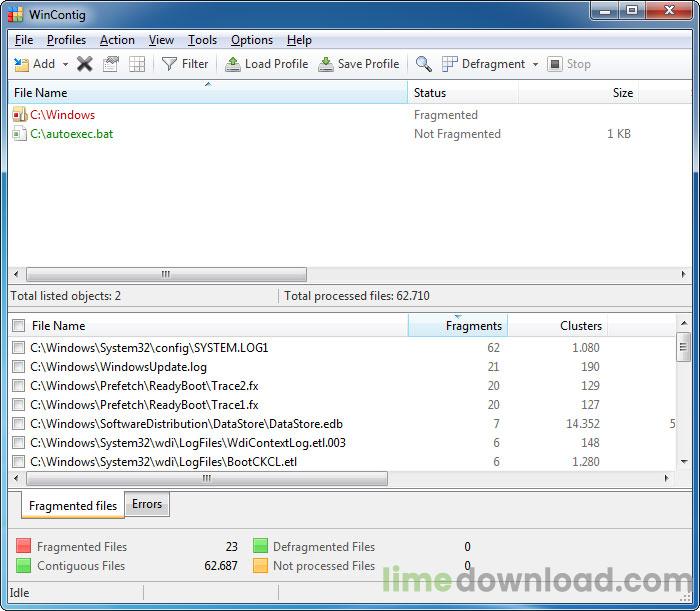
Task: Click the Load Profile icon
Action: 233,64
